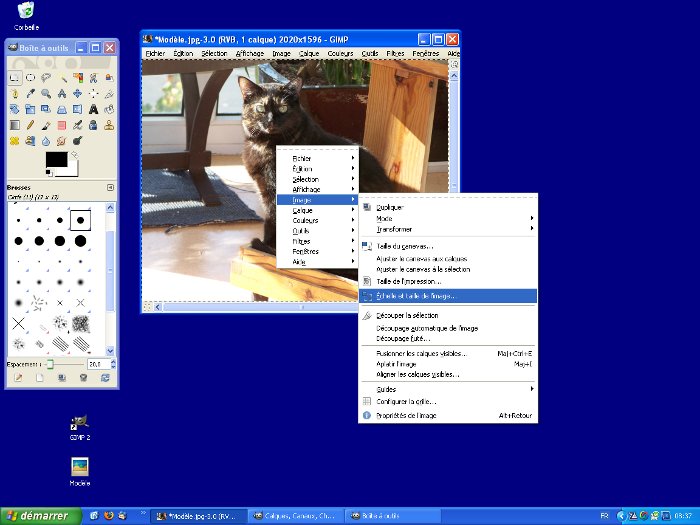Select the Eraser tool

click(62, 125)
